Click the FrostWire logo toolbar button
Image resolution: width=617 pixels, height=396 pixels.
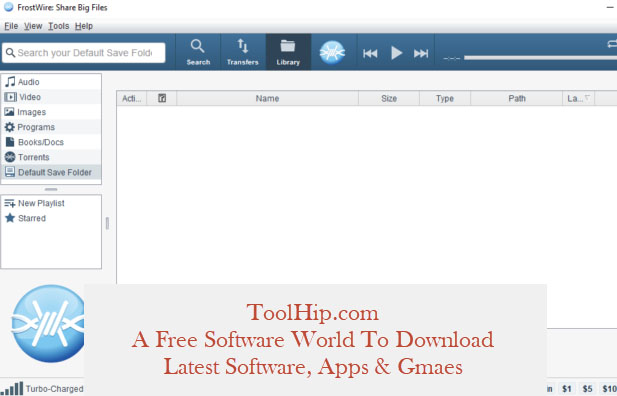332,52
